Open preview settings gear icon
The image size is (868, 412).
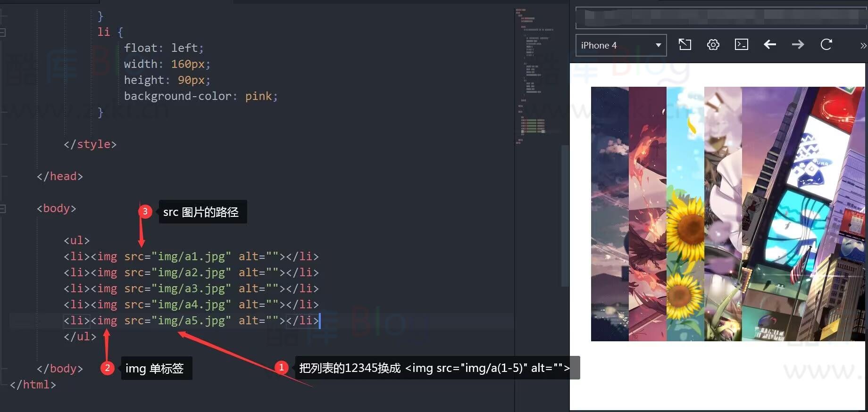pos(713,45)
